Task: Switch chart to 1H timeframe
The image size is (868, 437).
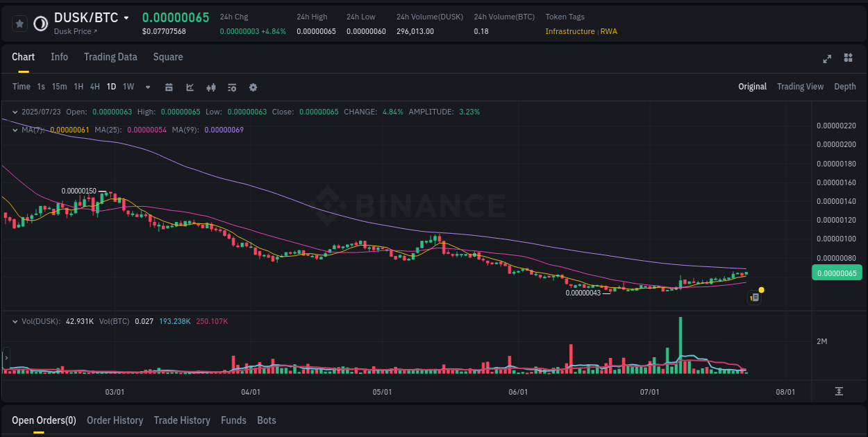Action: click(77, 87)
